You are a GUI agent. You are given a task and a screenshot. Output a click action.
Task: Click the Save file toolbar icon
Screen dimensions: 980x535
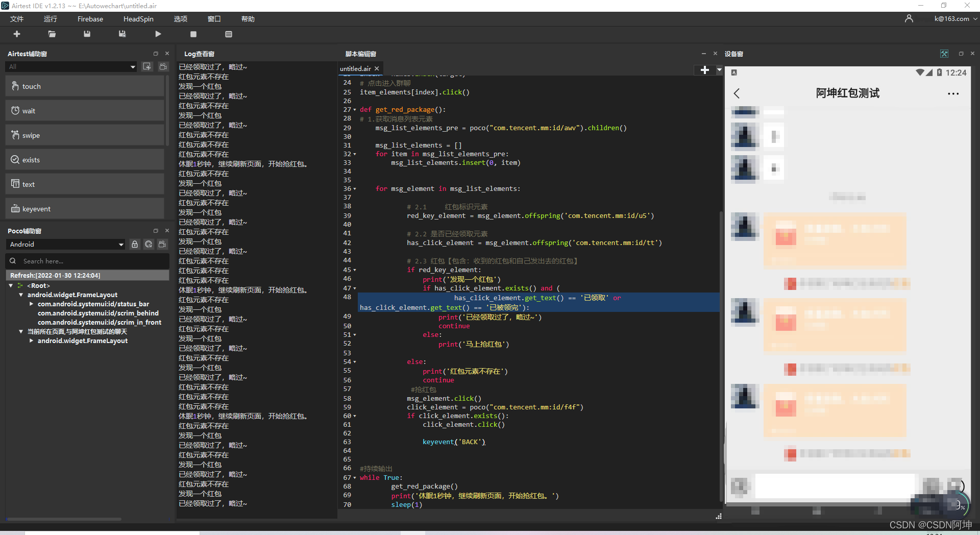pyautogui.click(x=87, y=34)
